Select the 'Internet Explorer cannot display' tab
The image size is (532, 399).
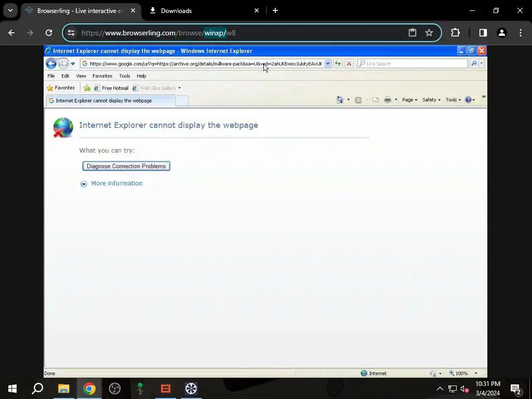click(111, 101)
